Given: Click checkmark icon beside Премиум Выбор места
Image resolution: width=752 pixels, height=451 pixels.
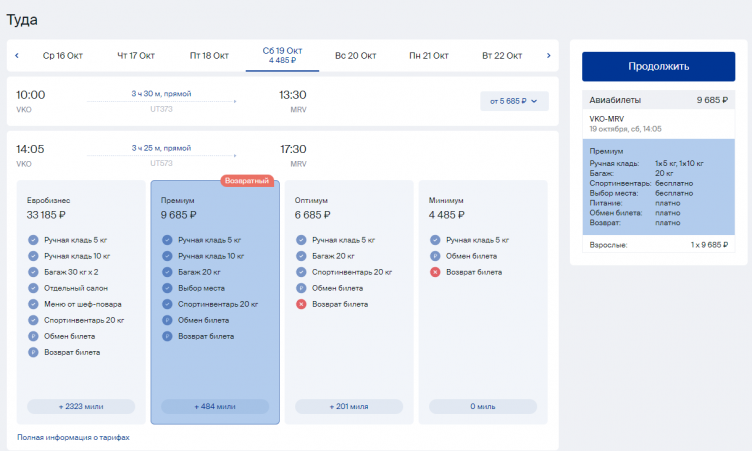Looking at the screenshot, I should pyautogui.click(x=167, y=288).
